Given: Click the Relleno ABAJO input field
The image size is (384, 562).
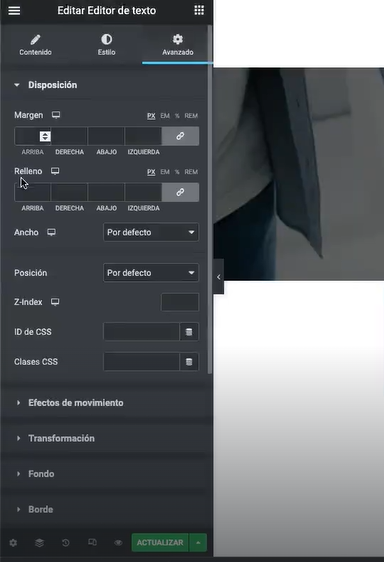Looking at the screenshot, I should point(106,192).
